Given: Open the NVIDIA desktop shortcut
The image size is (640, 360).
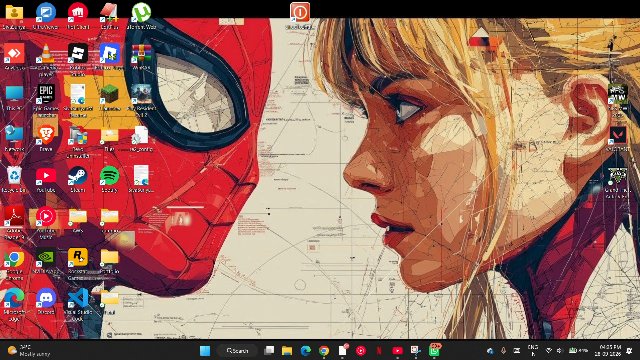Looking at the screenshot, I should 46,258.
